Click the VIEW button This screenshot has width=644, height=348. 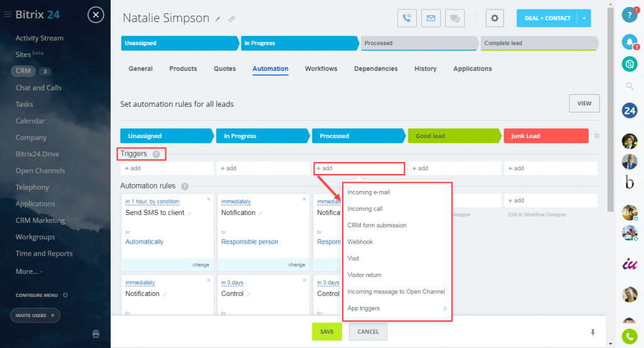584,104
